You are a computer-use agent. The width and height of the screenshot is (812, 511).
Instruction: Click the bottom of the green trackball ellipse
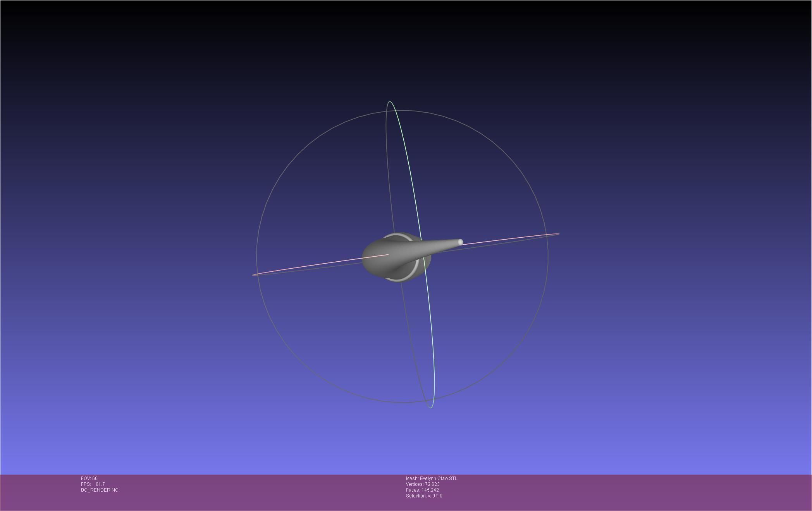(x=431, y=408)
